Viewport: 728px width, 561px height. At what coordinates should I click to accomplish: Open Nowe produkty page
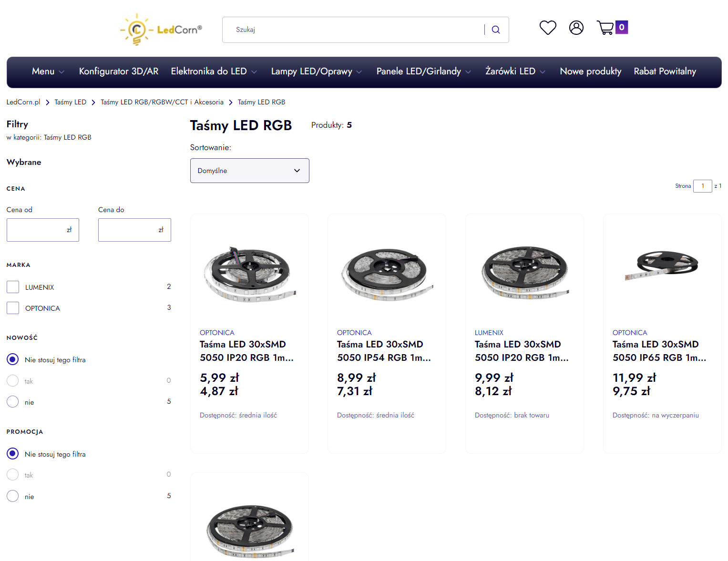[x=590, y=71]
